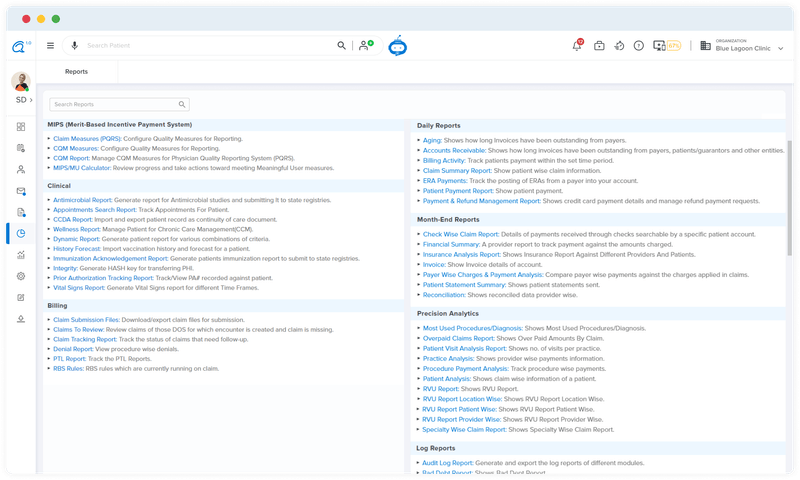The width and height of the screenshot is (800, 480).
Task: Open the patients person icon in sidebar
Action: (x=21, y=170)
